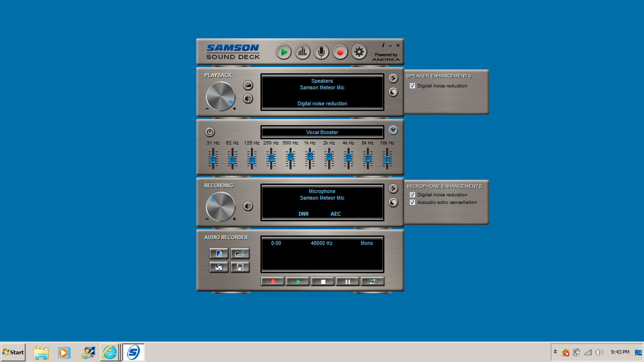This screenshot has height=362, width=644.
Task: Play the recording in the Audio Recorder
Action: 298,281
